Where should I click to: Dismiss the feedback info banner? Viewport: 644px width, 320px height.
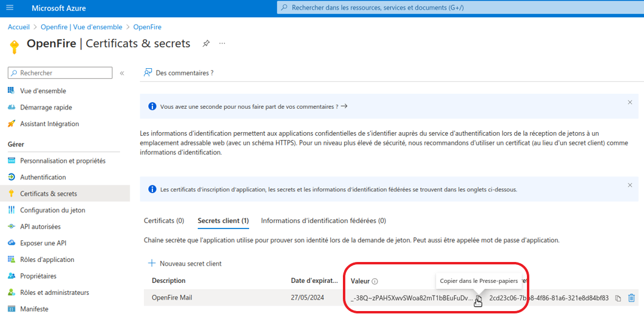630,102
